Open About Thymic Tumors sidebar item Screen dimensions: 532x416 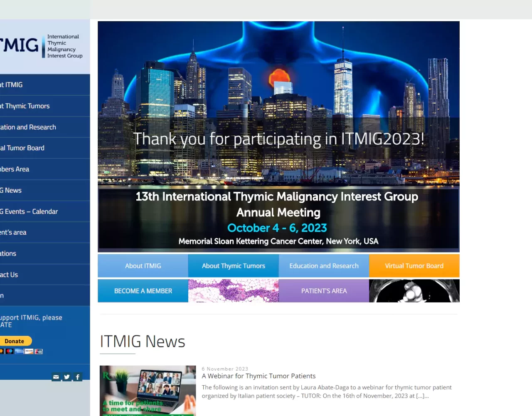click(x=45, y=106)
